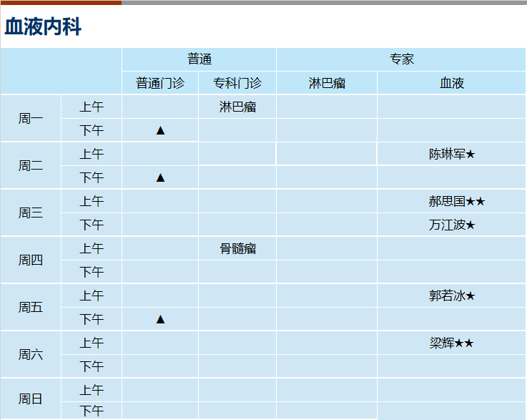This screenshot has width=527, height=420.
Task: Click 淋巴瘤 in the 周一 上午 row
Action: coord(237,107)
